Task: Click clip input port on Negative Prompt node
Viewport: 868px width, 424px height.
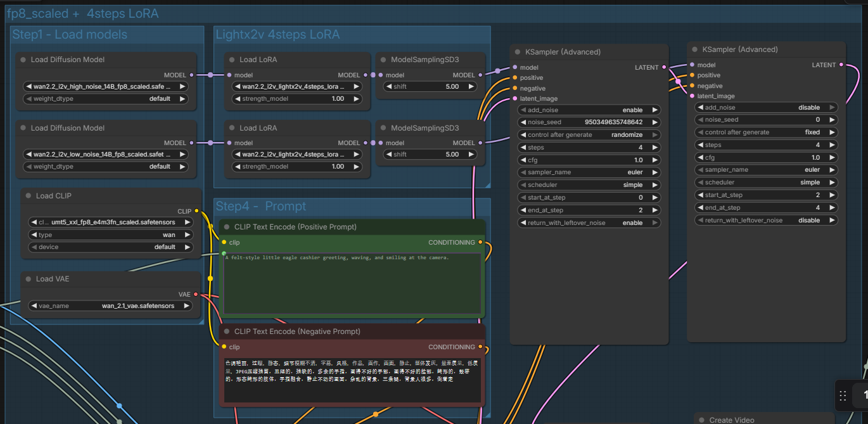Action: click(x=224, y=347)
